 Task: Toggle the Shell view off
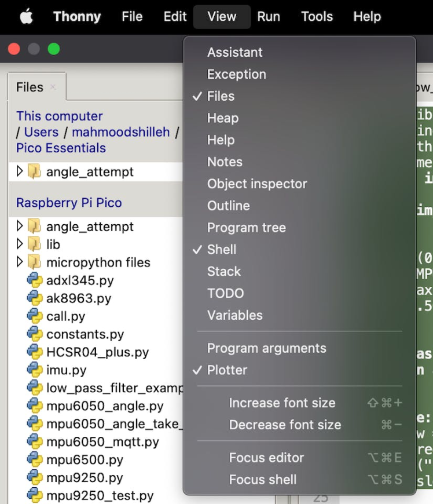[x=221, y=250]
